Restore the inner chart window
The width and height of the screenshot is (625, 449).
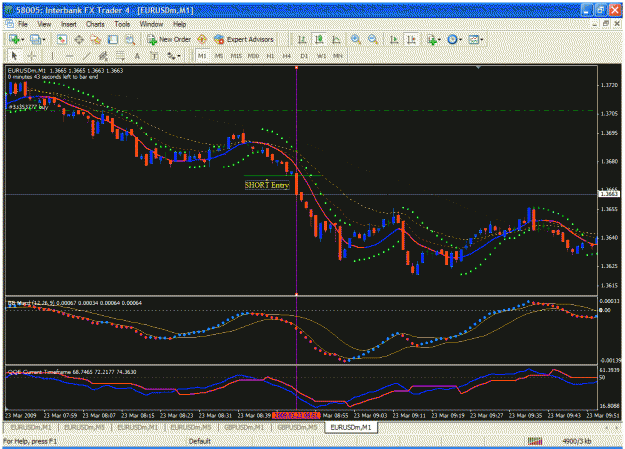[605, 24]
